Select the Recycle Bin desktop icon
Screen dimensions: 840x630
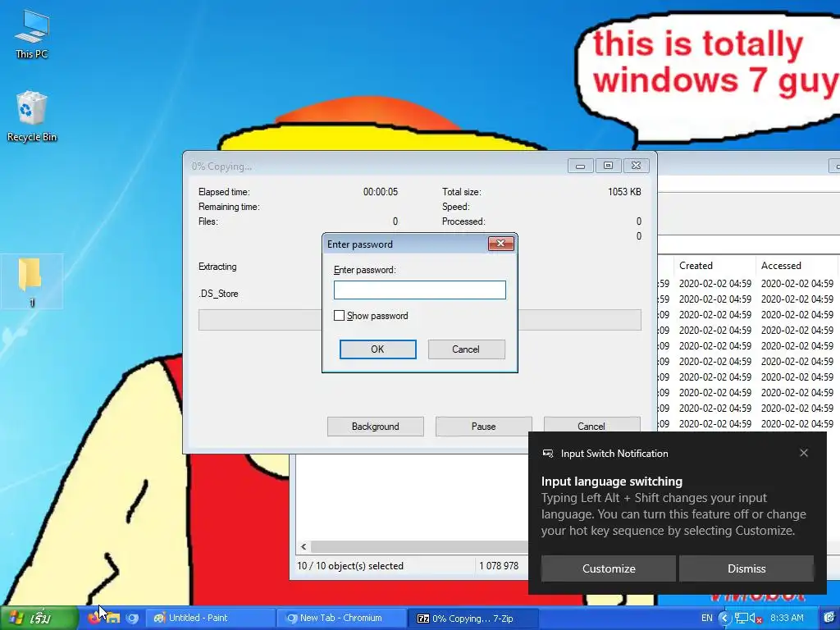[32, 116]
